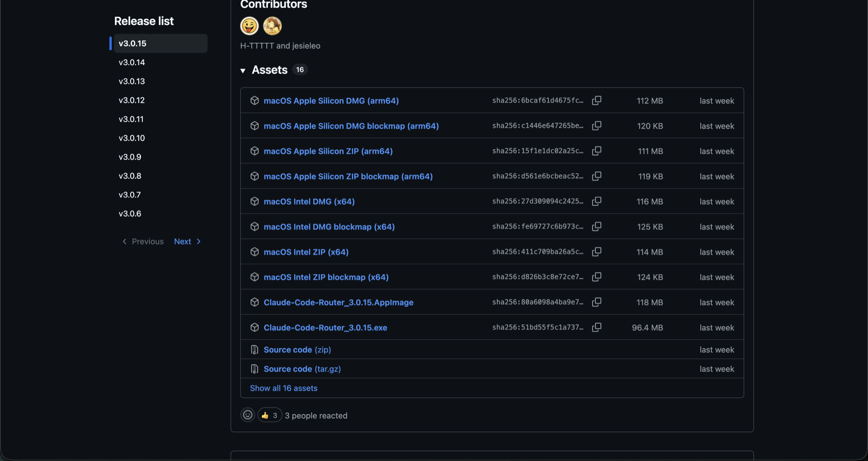Viewport: 868px width, 461px height.
Task: Copy SHA256 for Intel ZIP blockmap (x64)
Action: coord(597,277)
